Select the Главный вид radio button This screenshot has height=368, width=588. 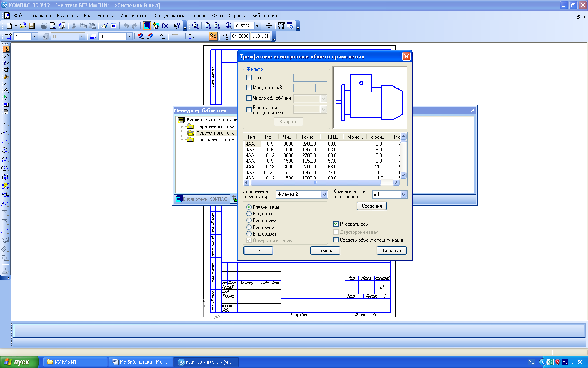pyautogui.click(x=249, y=207)
